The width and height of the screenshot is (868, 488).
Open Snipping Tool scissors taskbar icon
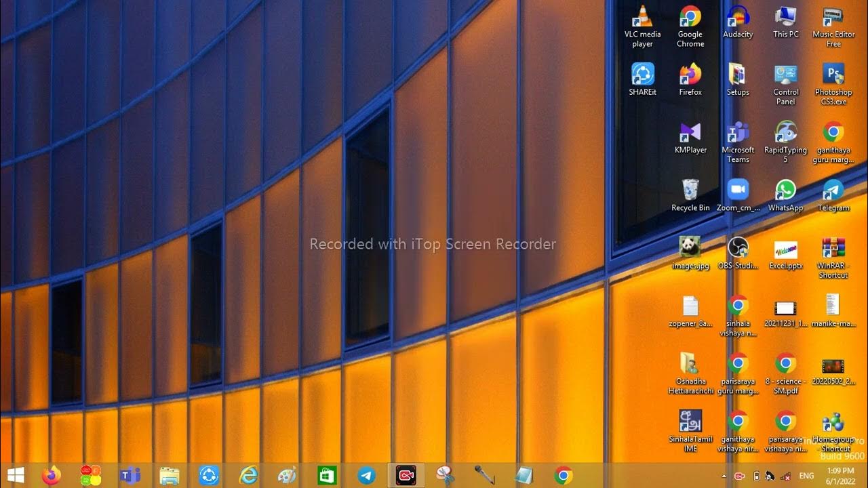pos(445,475)
